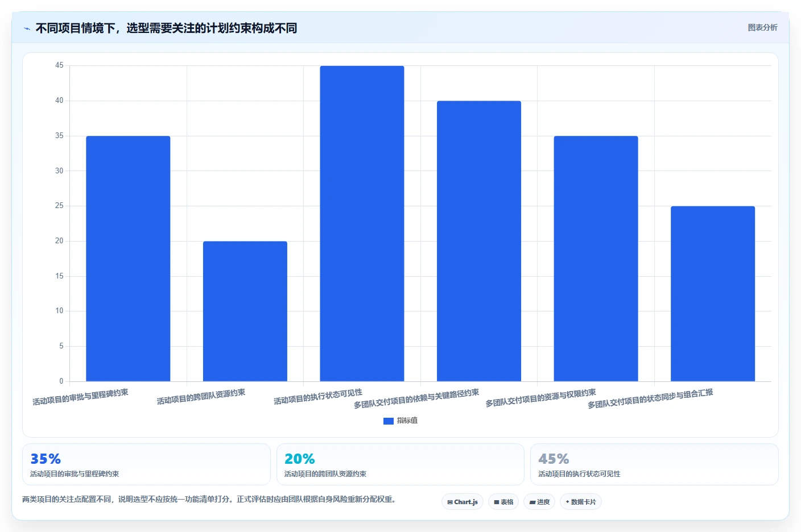
Task: Open the 45% stat card
Action: [x=654, y=464]
